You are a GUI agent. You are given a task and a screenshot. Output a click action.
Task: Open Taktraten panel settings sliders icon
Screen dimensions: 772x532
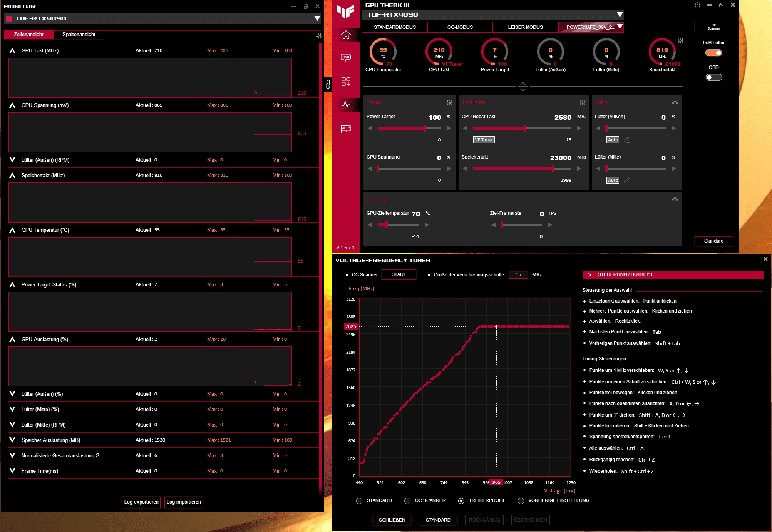click(x=583, y=102)
